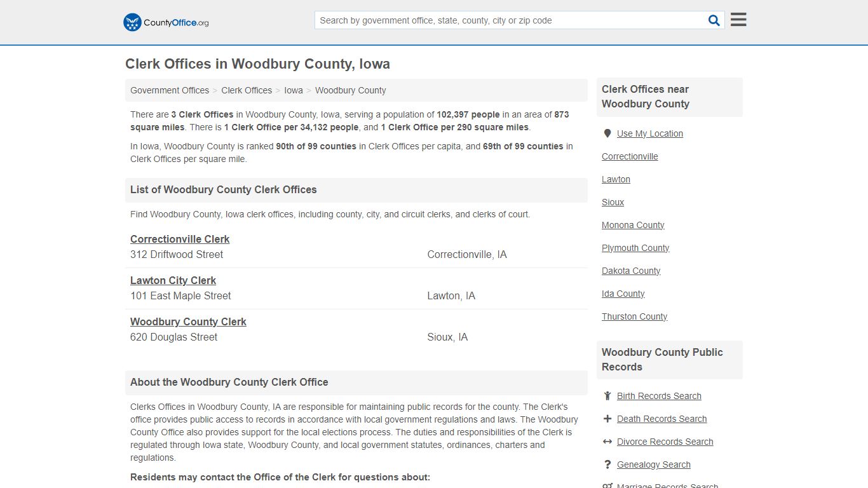Open Lawton City Clerk listing
The image size is (868, 488).
tap(173, 280)
